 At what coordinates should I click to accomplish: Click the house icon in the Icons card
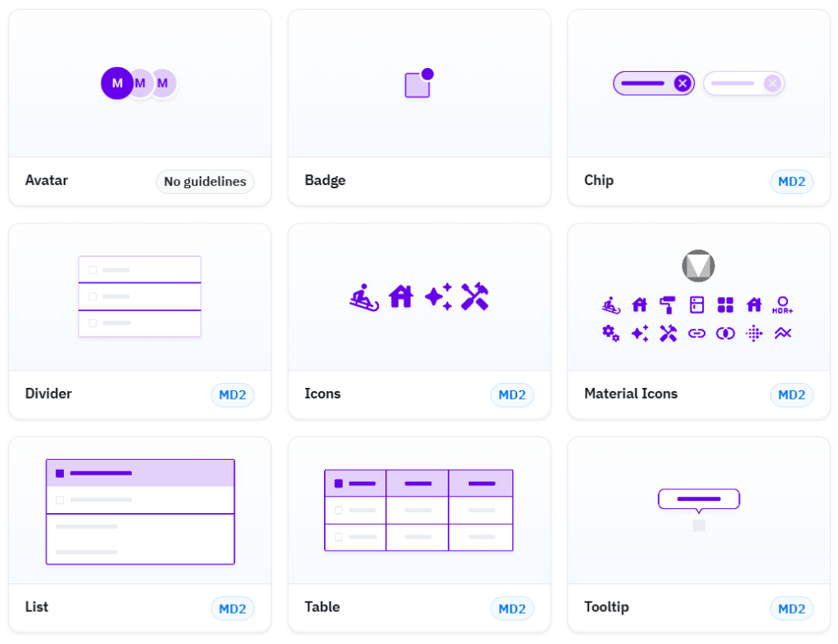click(401, 296)
